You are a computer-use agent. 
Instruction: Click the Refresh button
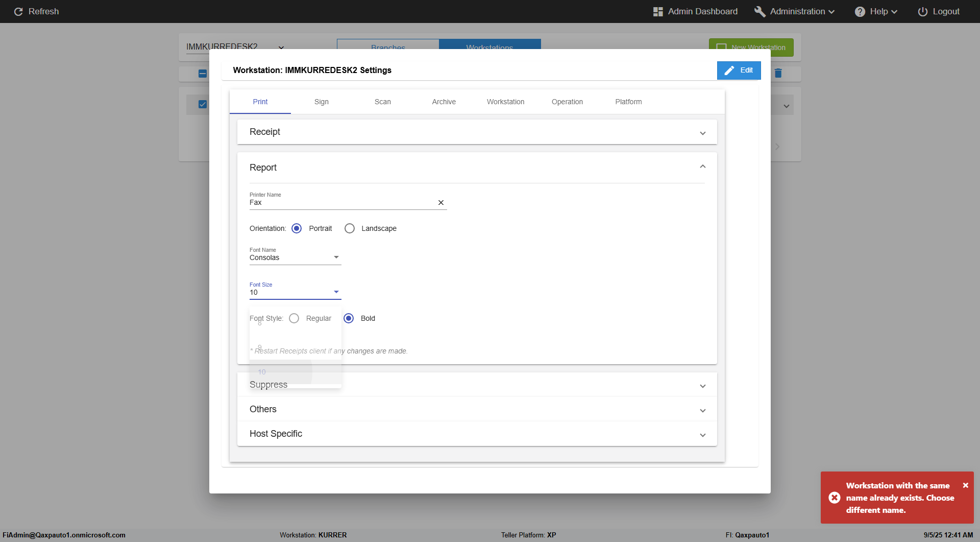click(x=36, y=11)
